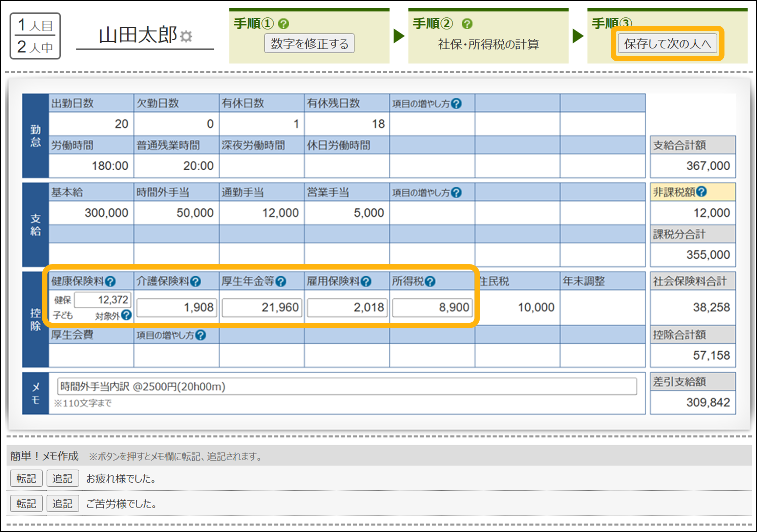Open help icon beside 非課税額
The height and width of the screenshot is (532, 757).
point(702,192)
